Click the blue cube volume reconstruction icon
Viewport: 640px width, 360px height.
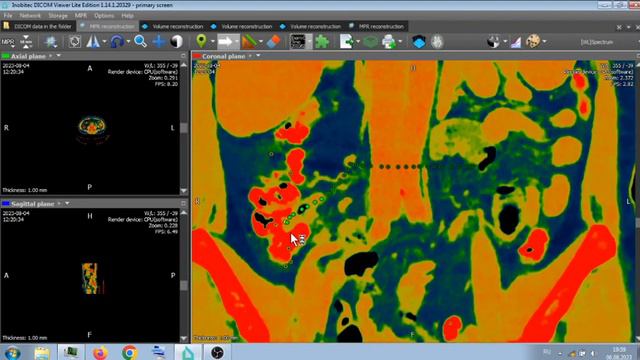[x=419, y=42]
